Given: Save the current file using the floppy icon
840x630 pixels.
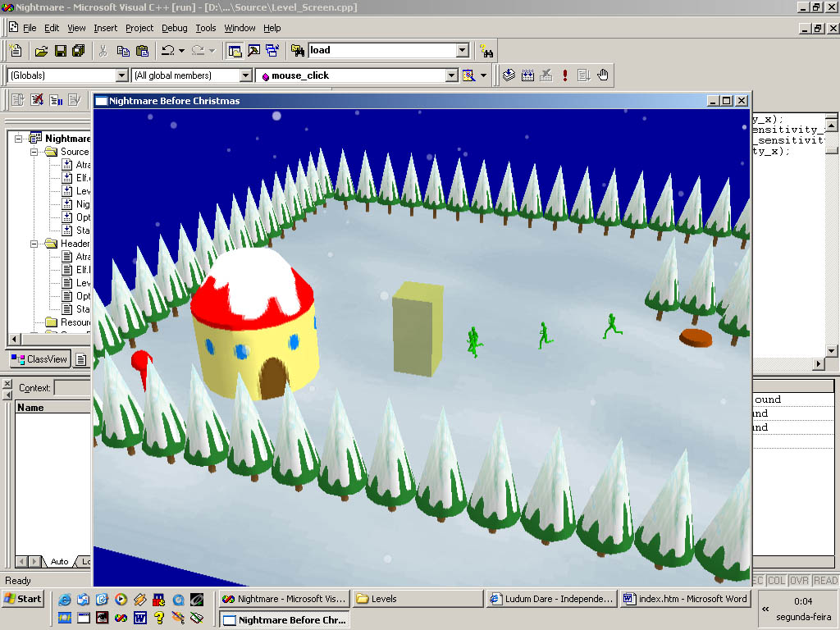Looking at the screenshot, I should click(61, 51).
